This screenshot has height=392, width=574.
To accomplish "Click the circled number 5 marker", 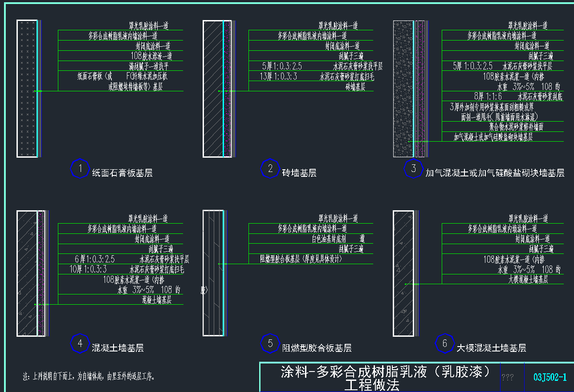I will click(270, 343).
